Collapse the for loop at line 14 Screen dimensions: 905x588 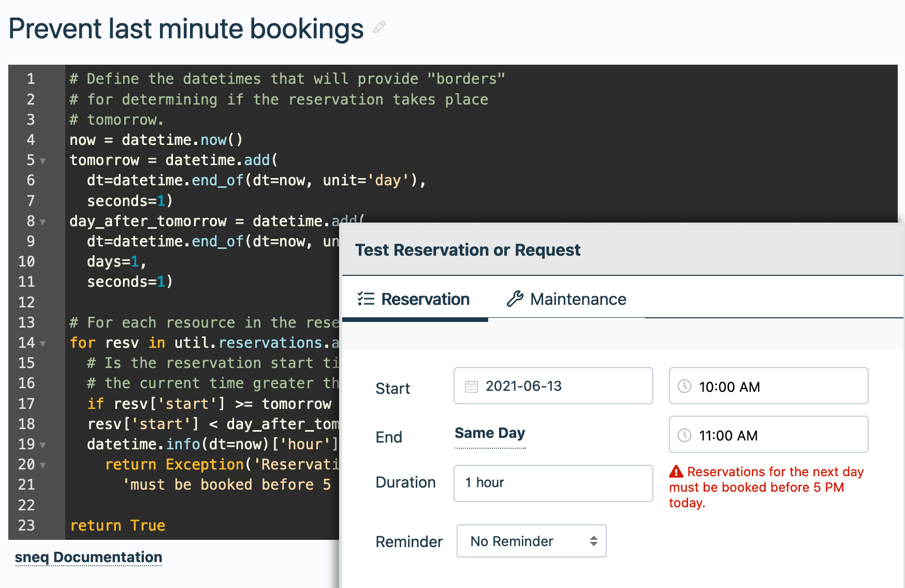pos(42,343)
